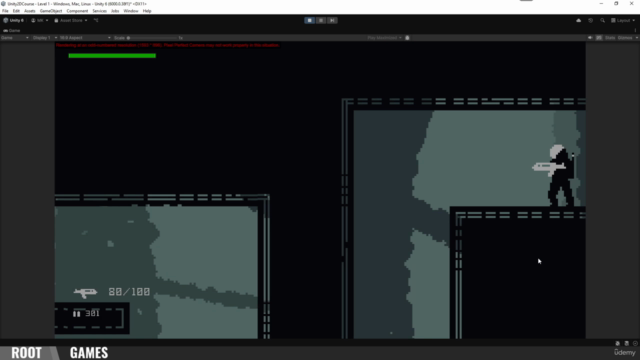Screen dimensions: 640x360
Task: Toggle the shortcuts keyboard icon
Action: pos(599,38)
